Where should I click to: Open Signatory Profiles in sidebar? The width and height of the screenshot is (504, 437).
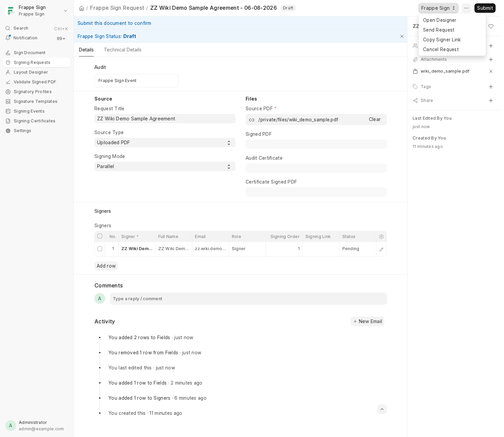click(37, 92)
